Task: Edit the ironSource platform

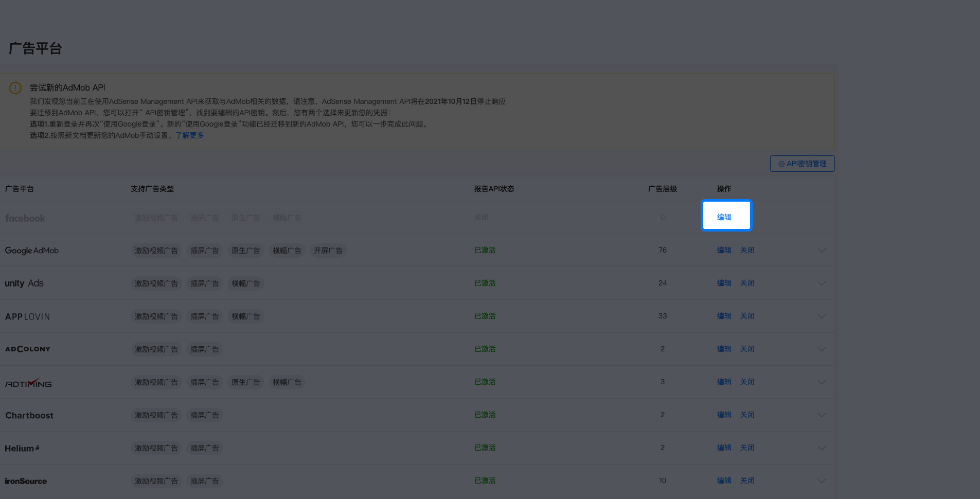Action: coord(724,480)
